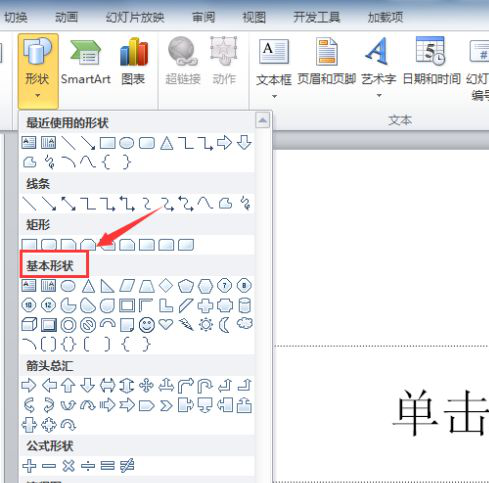Select the smiley face shape
The width and height of the screenshot is (489, 484).
pyautogui.click(x=147, y=325)
